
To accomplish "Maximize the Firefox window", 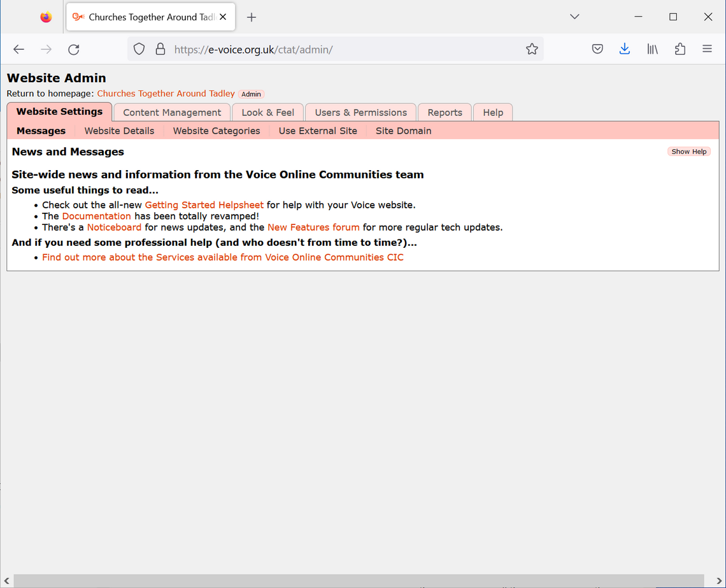I will pyautogui.click(x=673, y=17).
